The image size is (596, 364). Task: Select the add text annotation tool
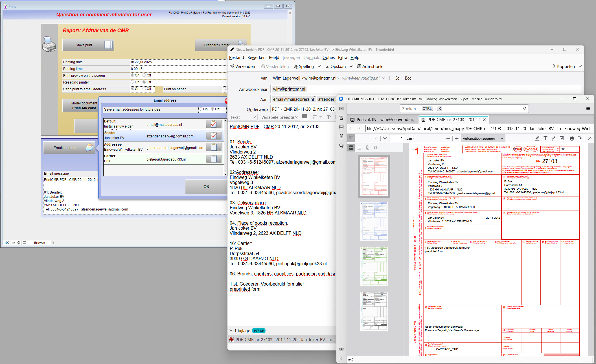coord(545,138)
